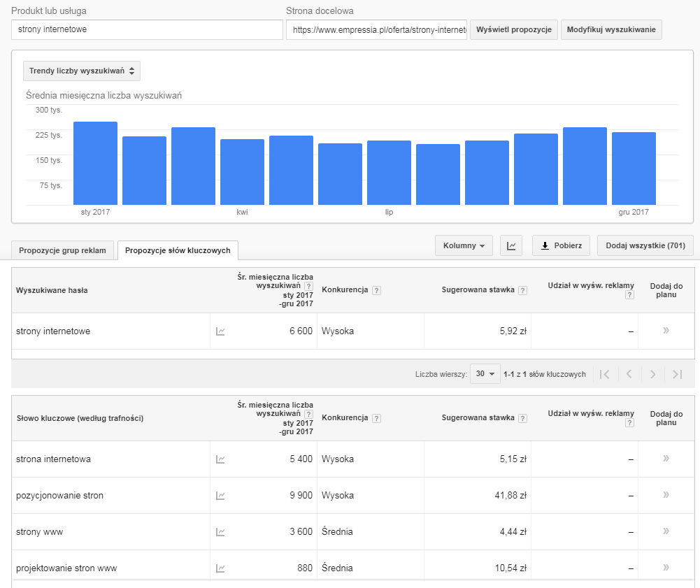Open help for Sugerowana stawka in lower table

pyautogui.click(x=523, y=419)
